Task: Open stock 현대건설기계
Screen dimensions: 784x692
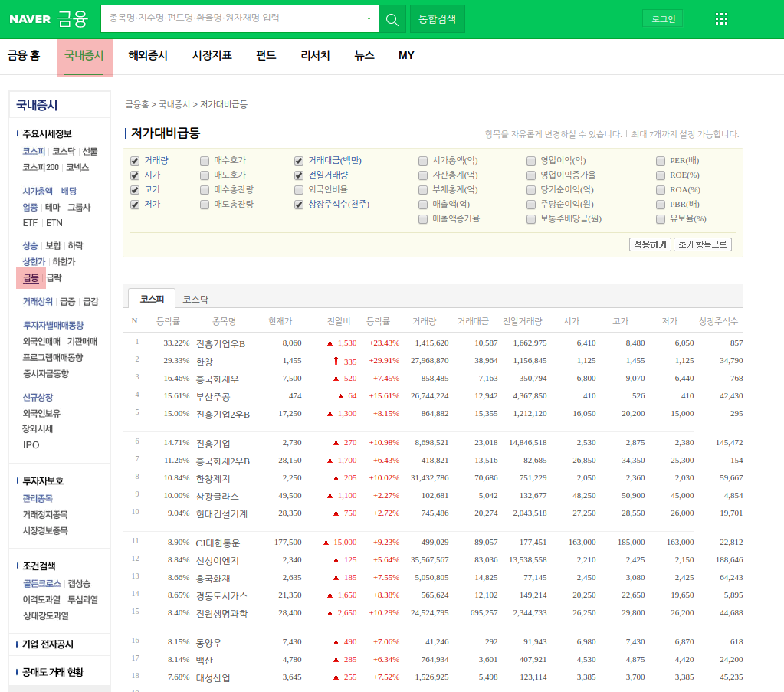Action: 221,514
